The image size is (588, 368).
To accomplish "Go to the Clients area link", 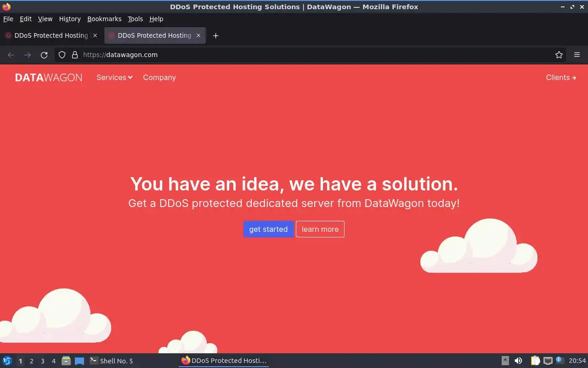I will coord(561,77).
